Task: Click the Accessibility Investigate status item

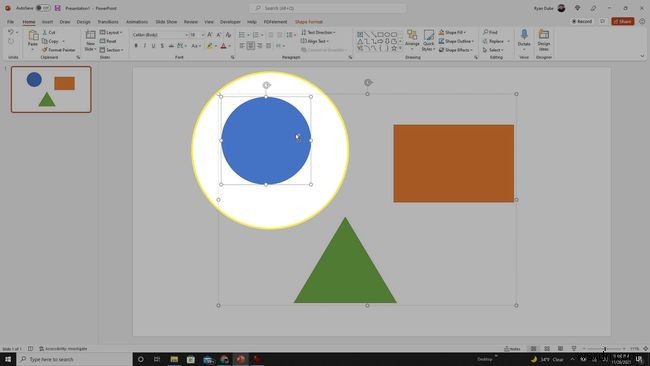Action: point(63,349)
